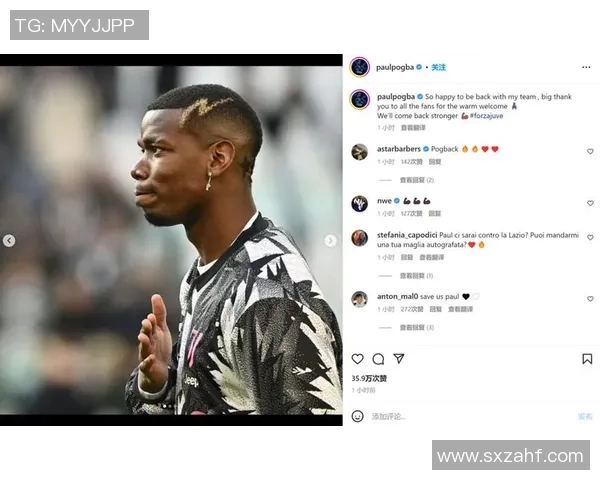Expand replies under astarbarbers comment
Image resolution: width=600 pixels, height=480 pixels.
point(416,180)
